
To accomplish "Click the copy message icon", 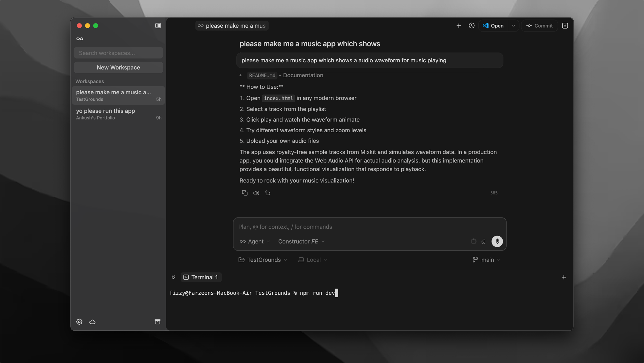I will 244,193.
